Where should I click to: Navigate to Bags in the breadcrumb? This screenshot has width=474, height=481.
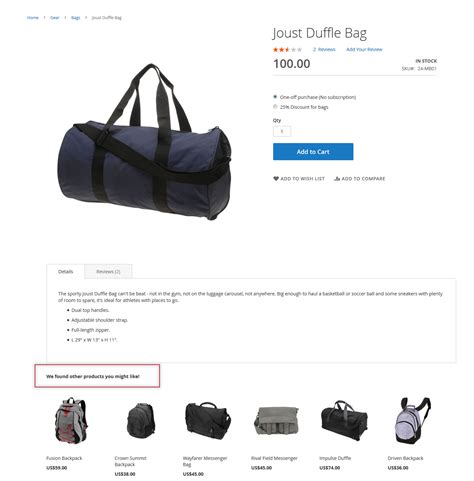point(76,18)
